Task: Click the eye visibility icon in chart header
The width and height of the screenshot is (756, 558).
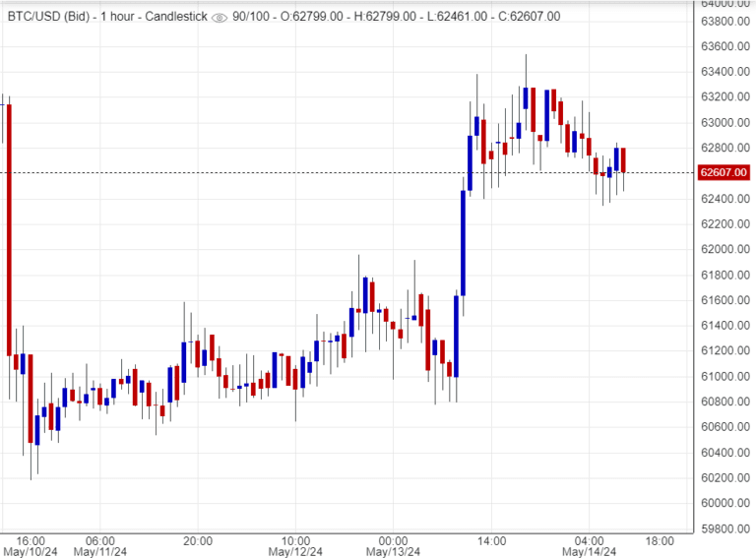Action: point(219,17)
